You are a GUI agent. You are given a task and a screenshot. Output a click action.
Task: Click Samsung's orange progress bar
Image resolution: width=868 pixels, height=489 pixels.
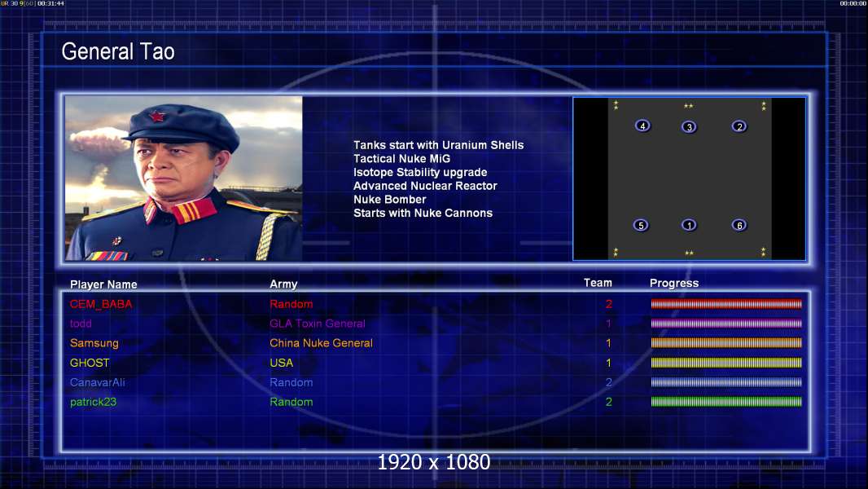[726, 343]
